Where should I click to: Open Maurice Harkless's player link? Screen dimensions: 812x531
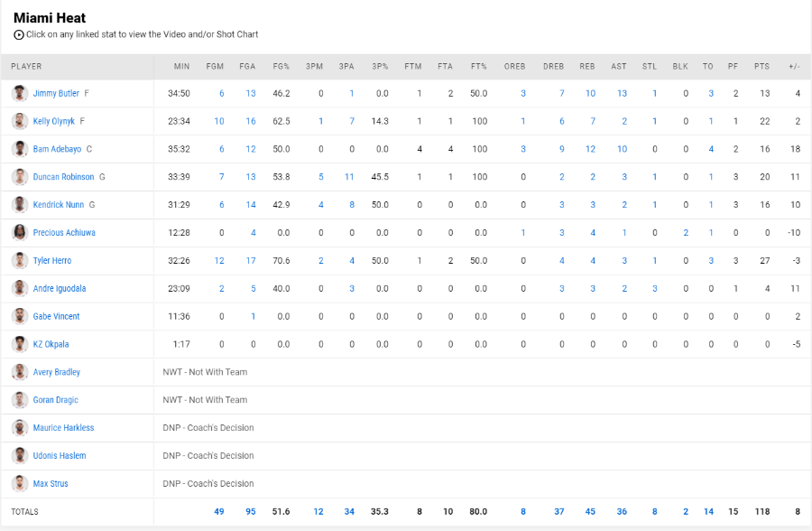coord(64,428)
